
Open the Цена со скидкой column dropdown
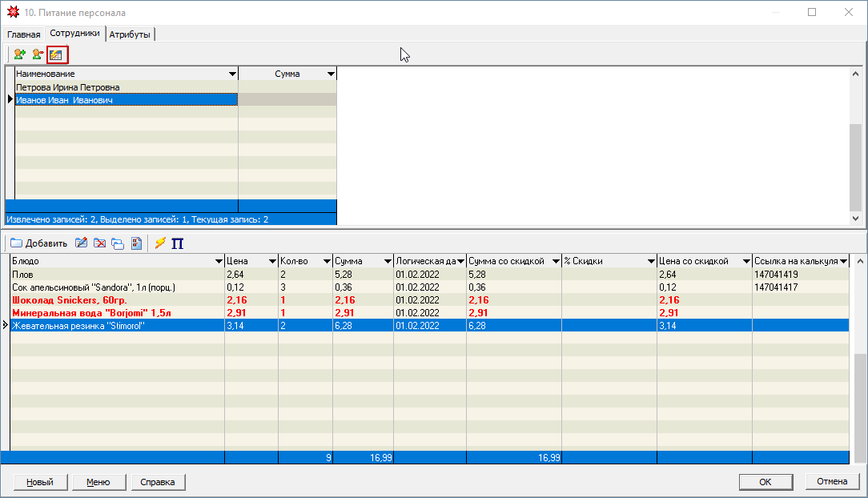point(745,262)
